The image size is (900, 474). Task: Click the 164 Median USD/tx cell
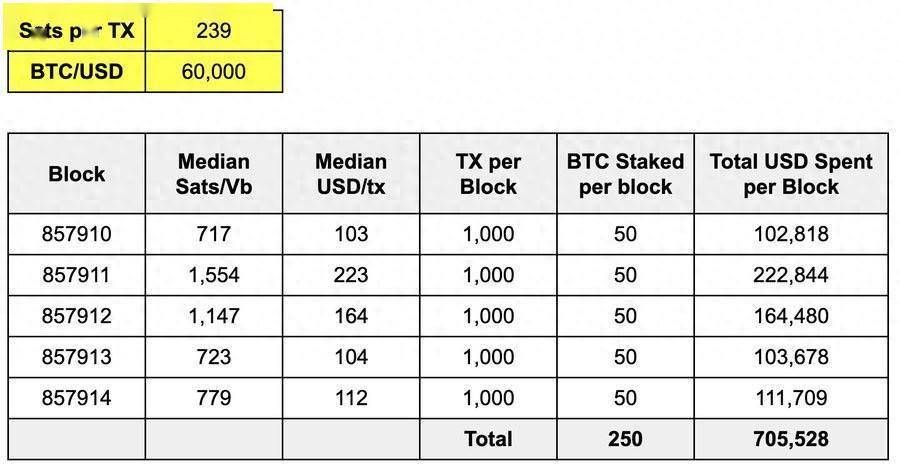pyautogui.click(x=351, y=316)
